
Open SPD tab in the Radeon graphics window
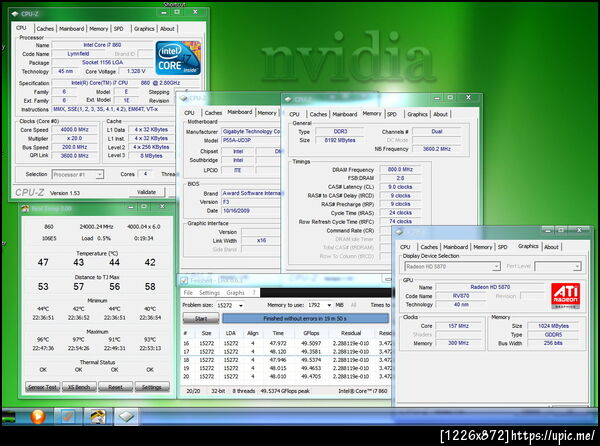pyautogui.click(x=502, y=247)
